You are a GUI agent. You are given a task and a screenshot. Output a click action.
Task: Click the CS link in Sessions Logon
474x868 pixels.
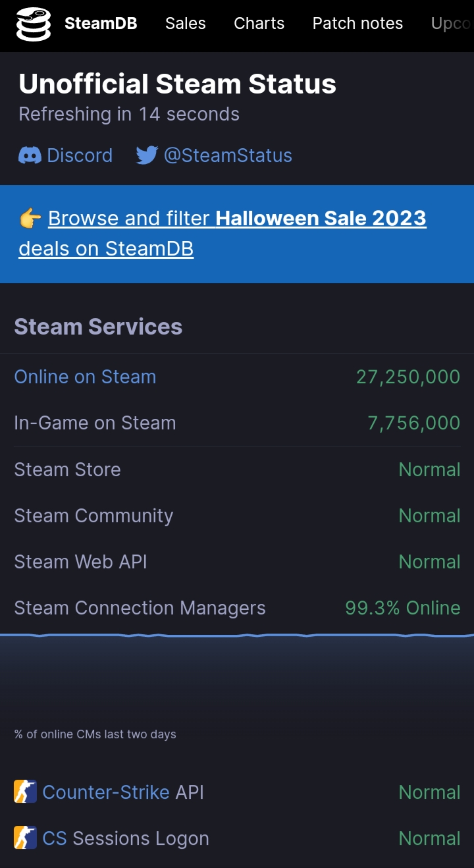55,838
